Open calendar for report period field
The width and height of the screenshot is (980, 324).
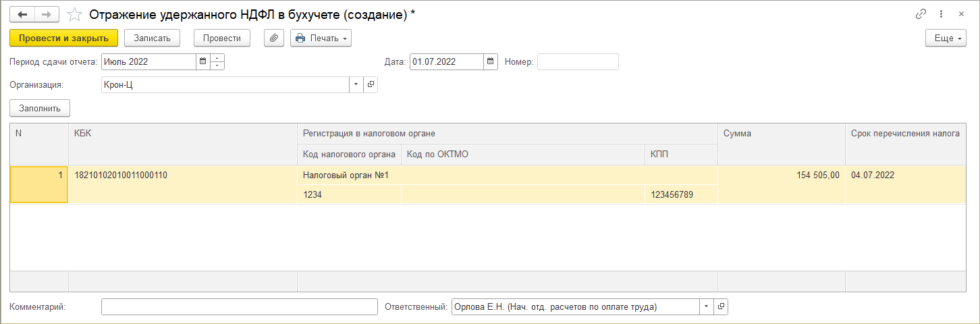[202, 62]
